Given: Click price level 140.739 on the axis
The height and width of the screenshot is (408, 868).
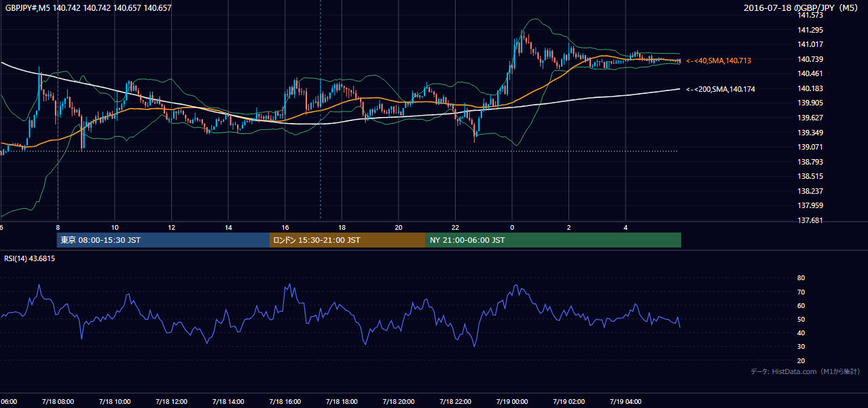Looking at the screenshot, I should tap(810, 59).
